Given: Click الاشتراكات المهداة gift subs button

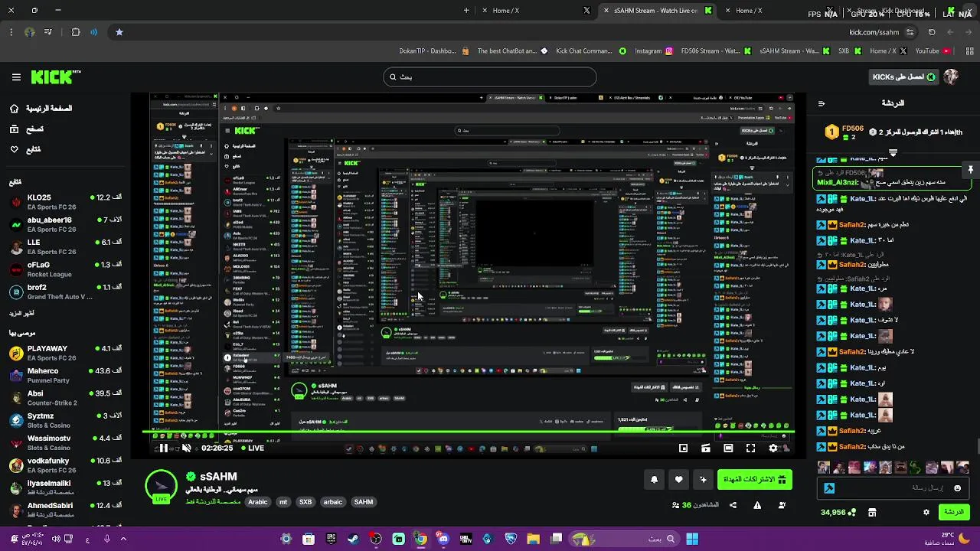Looking at the screenshot, I should (x=755, y=480).
